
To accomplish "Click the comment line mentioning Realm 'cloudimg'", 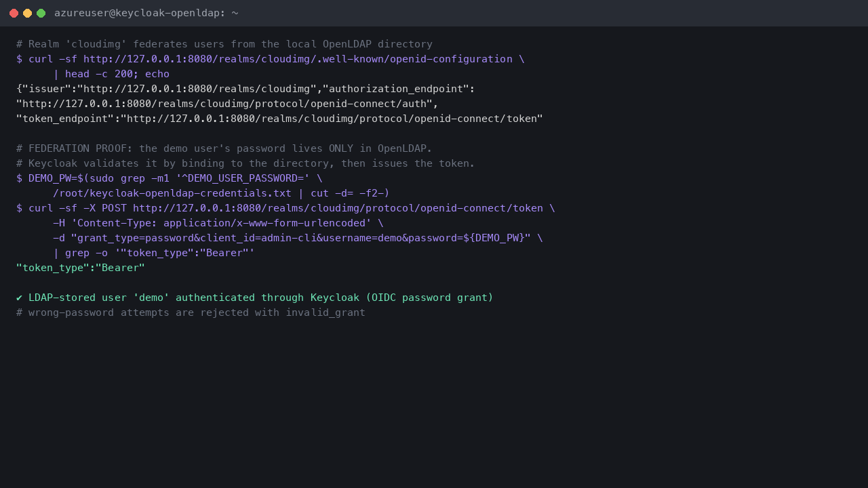I will pos(224,44).
